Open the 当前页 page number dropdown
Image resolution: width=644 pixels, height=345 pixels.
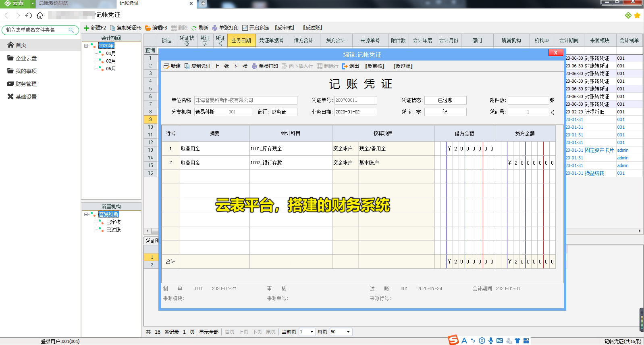pyautogui.click(x=312, y=332)
